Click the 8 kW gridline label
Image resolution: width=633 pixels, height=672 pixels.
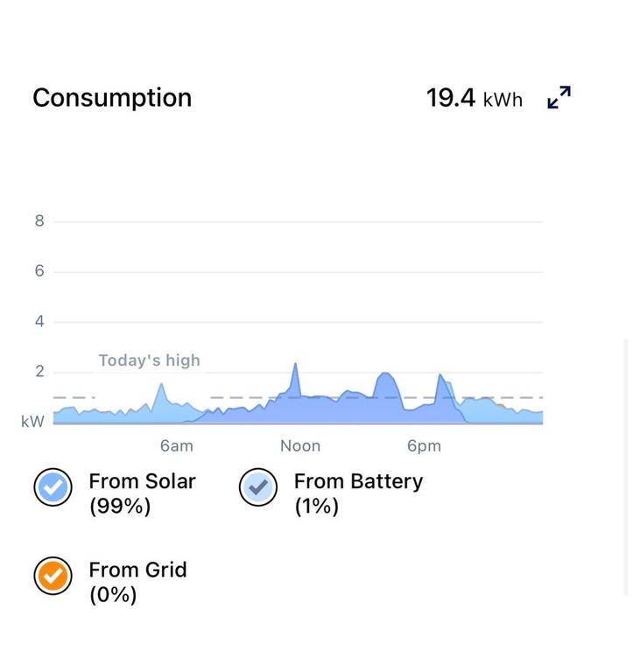point(39,220)
